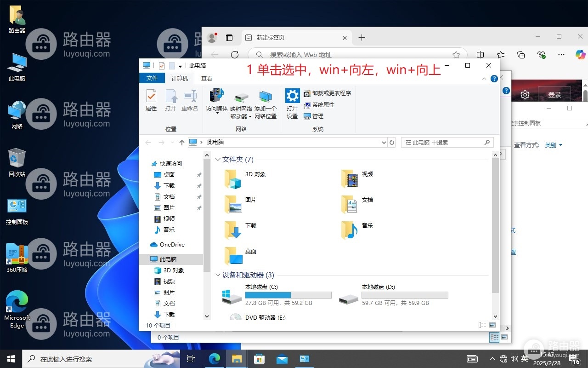Open the Recycle Bin (回收站) desktop icon
Image resolution: width=588 pixels, height=368 pixels.
(17, 162)
